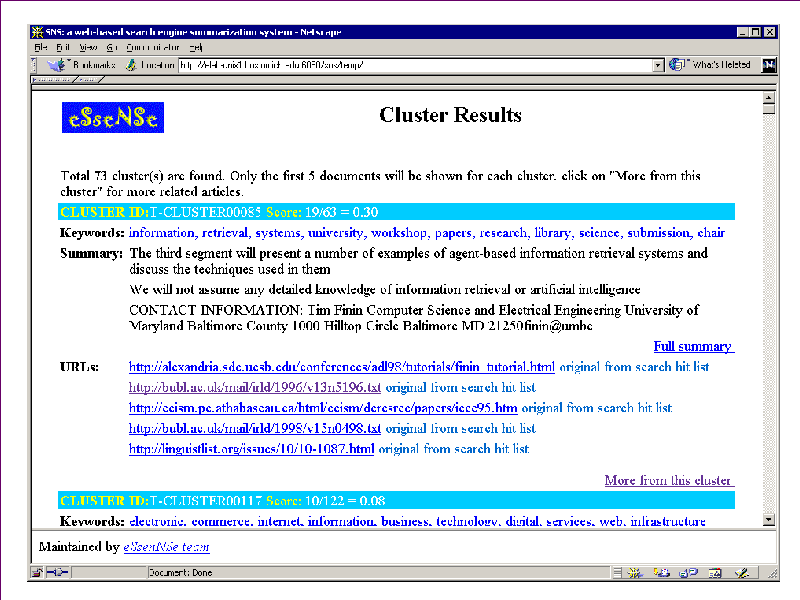Click the keyword 'retrieval' in first cluster
800x600 pixels.
226,233
